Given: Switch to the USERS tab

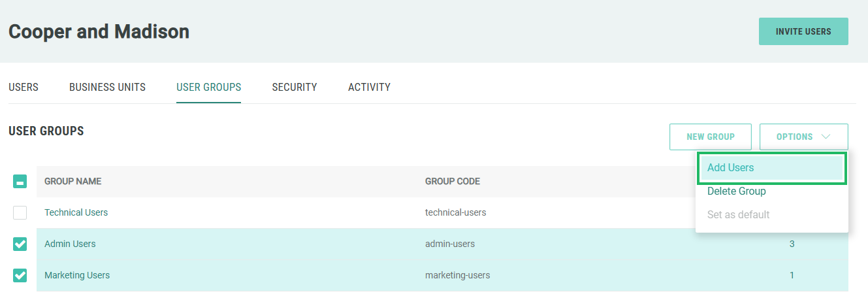Looking at the screenshot, I should click(x=24, y=87).
